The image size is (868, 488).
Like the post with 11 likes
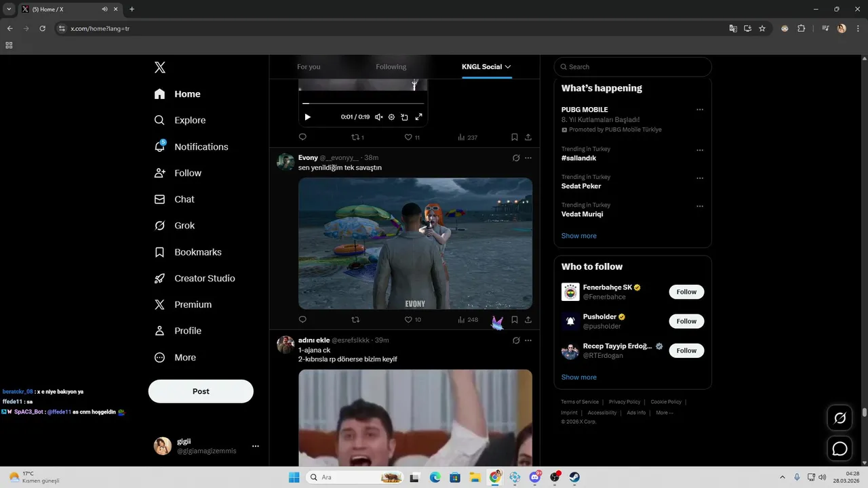(412, 137)
